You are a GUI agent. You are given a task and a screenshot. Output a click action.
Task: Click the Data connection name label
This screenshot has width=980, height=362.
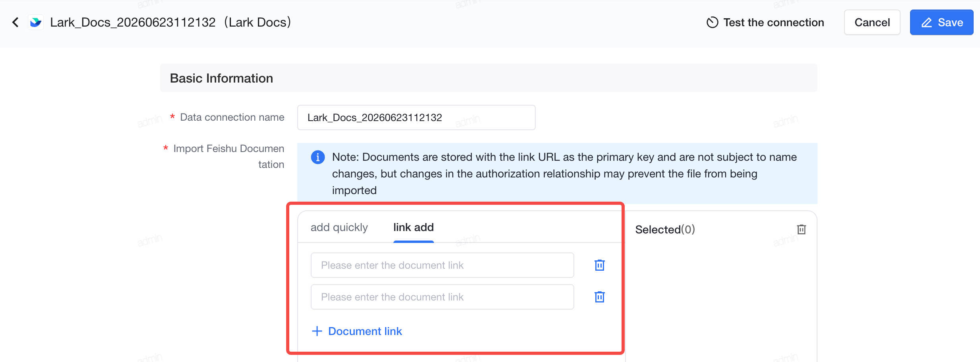[232, 117]
